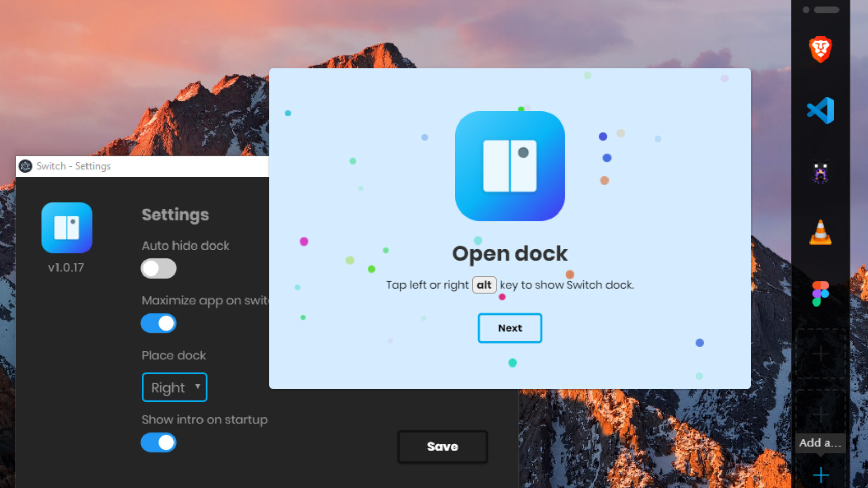This screenshot has height=488, width=868.
Task: Click the pixel-art character app icon
Action: pyautogui.click(x=820, y=172)
